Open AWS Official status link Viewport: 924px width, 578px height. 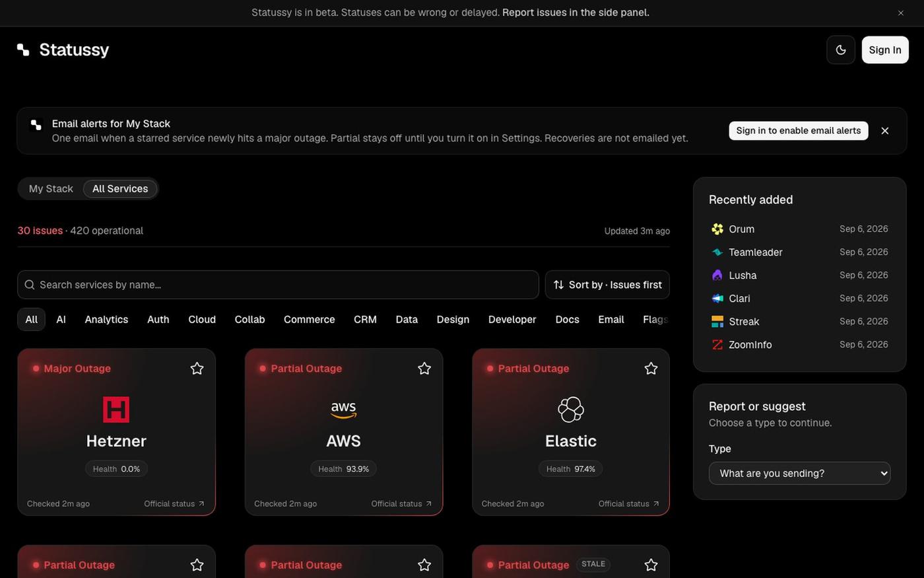point(401,503)
